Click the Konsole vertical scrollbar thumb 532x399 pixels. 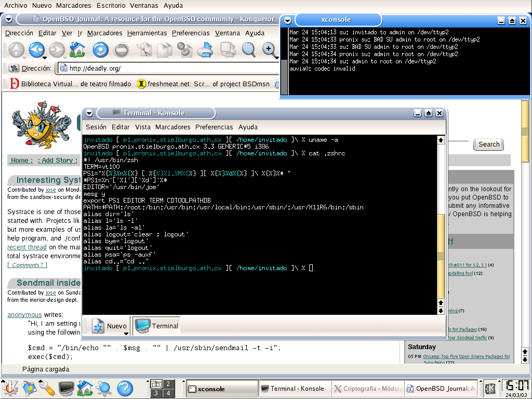click(441, 255)
